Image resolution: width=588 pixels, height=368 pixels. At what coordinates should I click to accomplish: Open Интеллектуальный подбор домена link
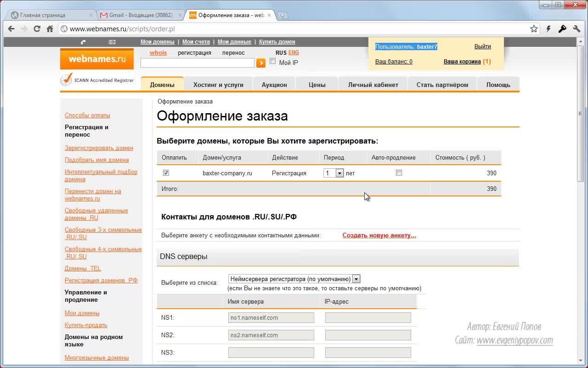click(101, 176)
